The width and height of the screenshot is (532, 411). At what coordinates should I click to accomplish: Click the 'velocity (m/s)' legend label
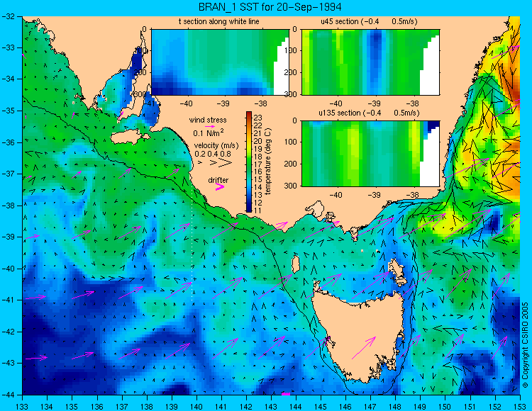tap(216, 145)
